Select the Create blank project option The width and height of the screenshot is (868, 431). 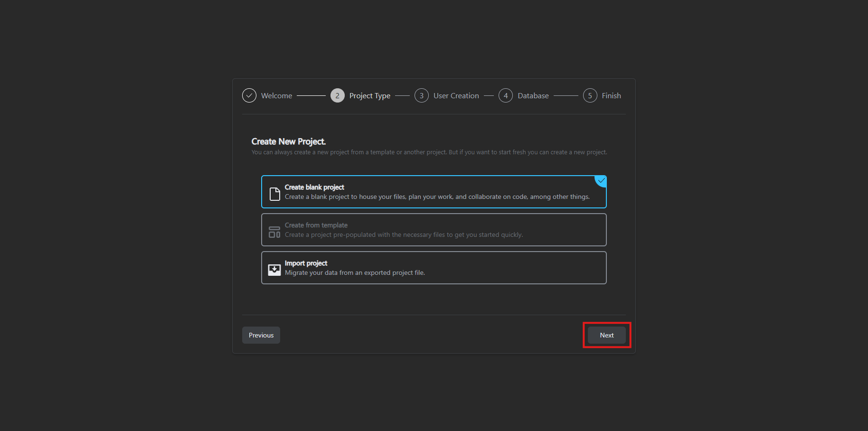click(x=434, y=192)
